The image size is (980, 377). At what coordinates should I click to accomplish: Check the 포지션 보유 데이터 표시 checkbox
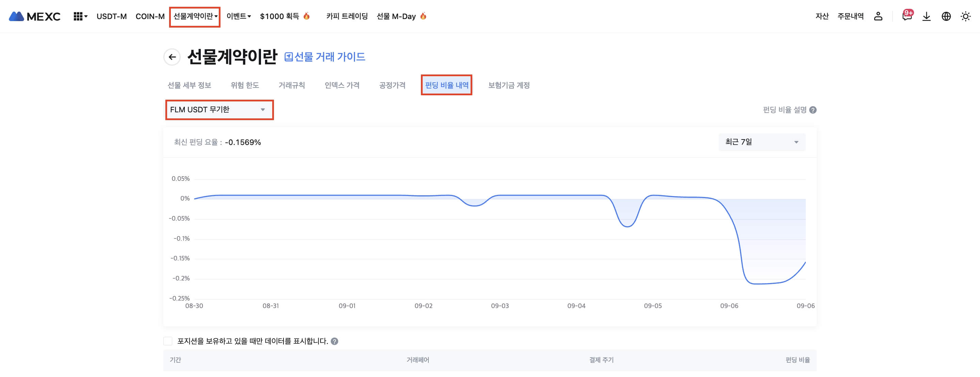168,341
